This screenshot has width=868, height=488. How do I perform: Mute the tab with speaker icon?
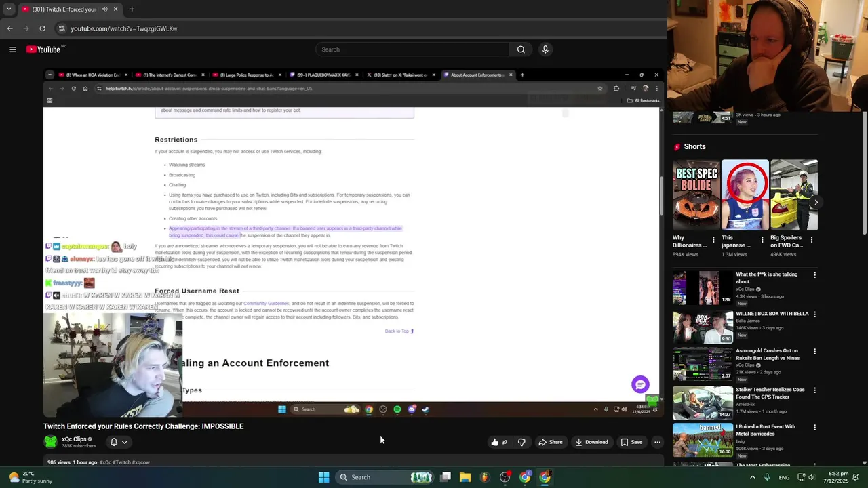[105, 9]
